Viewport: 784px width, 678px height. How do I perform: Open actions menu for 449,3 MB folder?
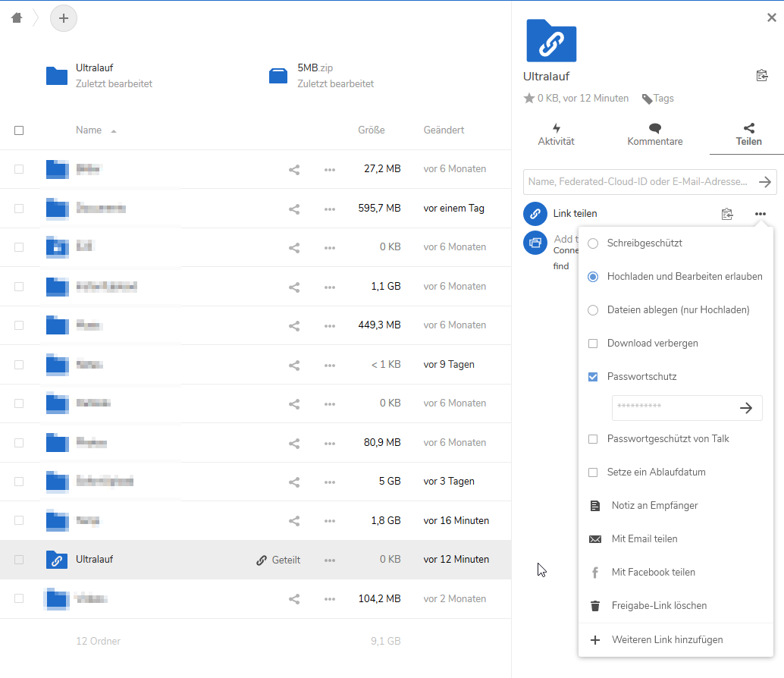[330, 326]
